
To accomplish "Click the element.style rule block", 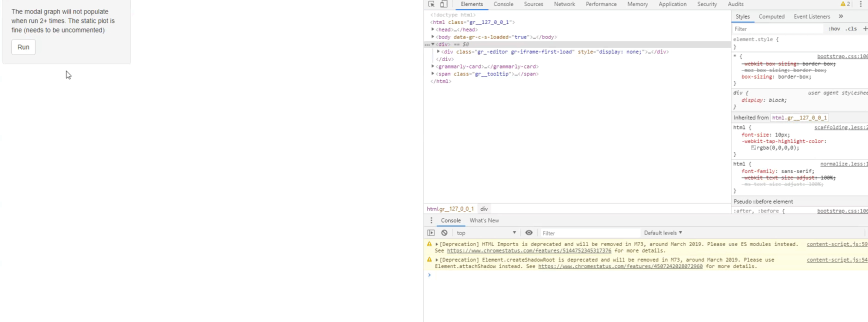I will point(800,43).
